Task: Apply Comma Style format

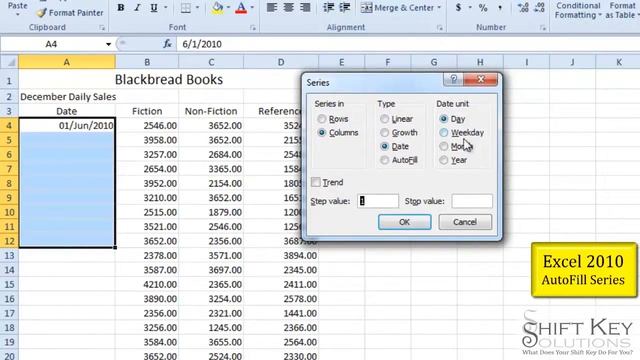Action: pyautogui.click(x=500, y=7)
